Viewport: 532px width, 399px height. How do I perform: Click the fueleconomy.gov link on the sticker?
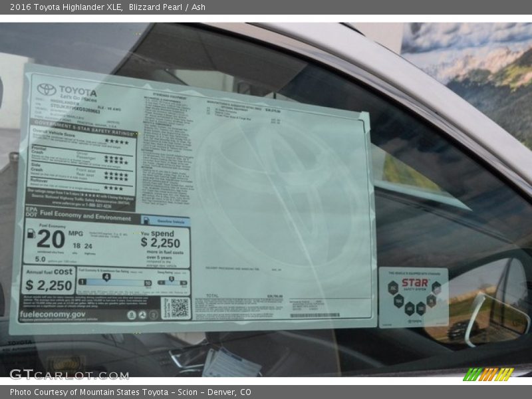click(53, 314)
